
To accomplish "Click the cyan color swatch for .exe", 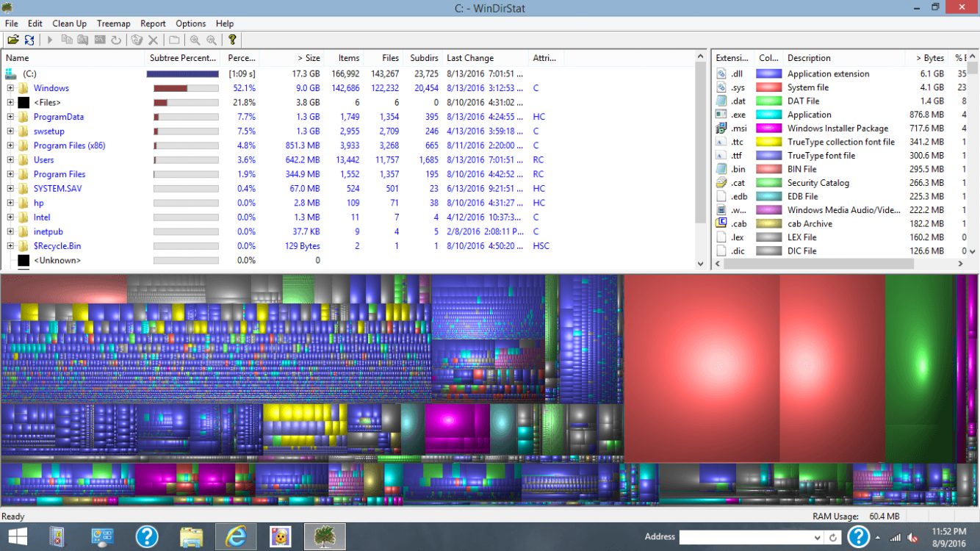I will click(768, 115).
